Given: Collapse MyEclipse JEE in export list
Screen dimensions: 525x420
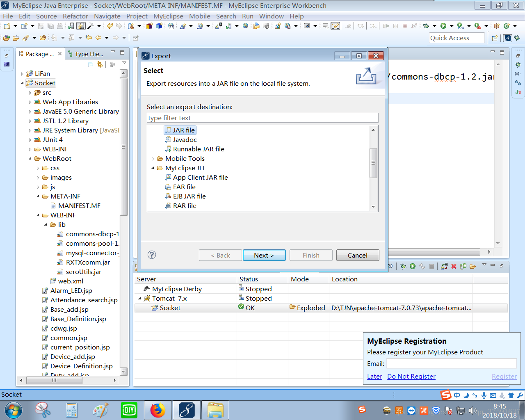Looking at the screenshot, I should coord(153,168).
